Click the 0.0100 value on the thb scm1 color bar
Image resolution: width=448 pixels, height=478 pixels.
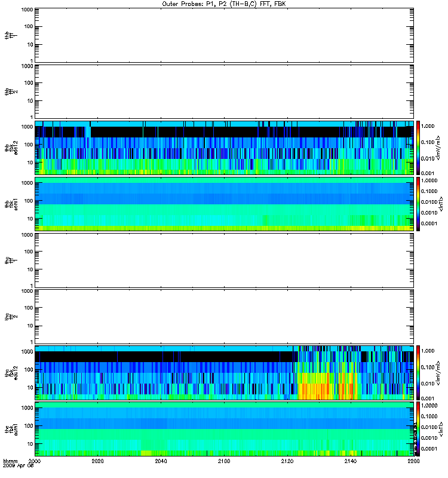click(429, 202)
